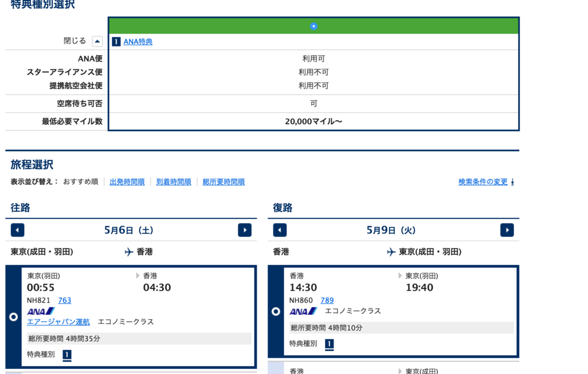Click the down-arrow icon next to 検索条件の変更
The width and height of the screenshot is (588, 374).
[511, 182]
